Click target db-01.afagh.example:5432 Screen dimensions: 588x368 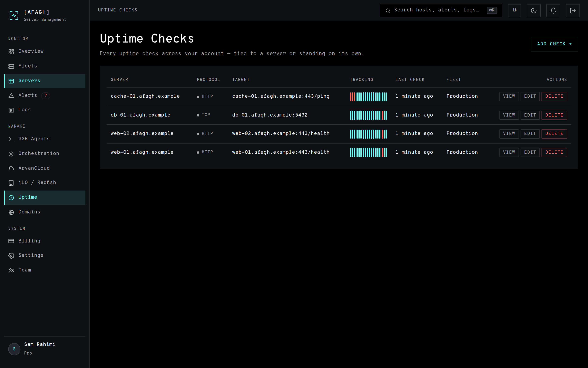[x=270, y=115]
